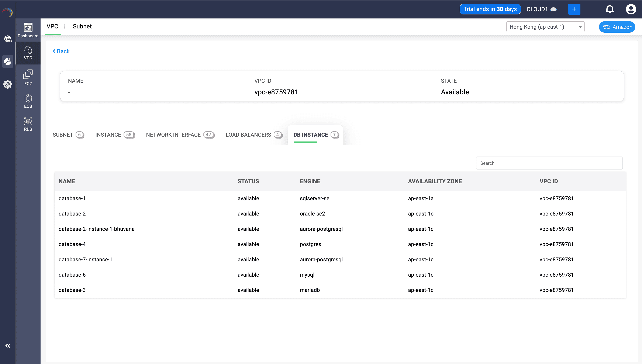Select the Amazon cloud provider button
This screenshot has height=364, width=642.
coord(617,27)
